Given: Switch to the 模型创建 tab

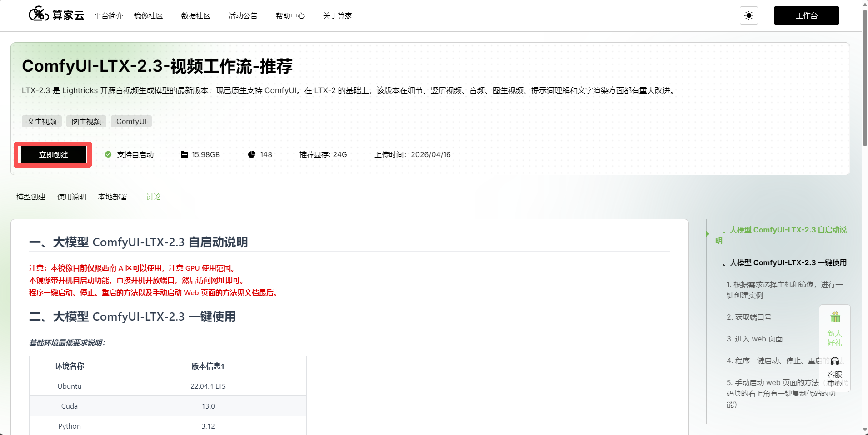Looking at the screenshot, I should click(x=31, y=197).
